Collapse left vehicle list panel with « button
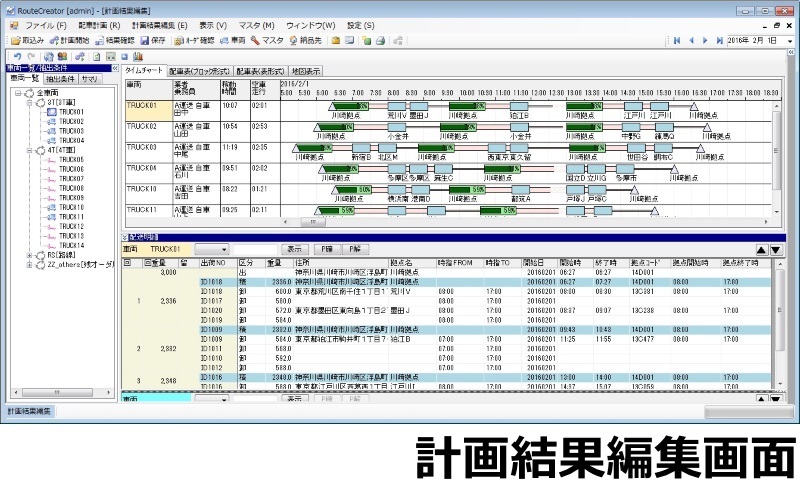This screenshot has width=800, height=500. [115, 68]
